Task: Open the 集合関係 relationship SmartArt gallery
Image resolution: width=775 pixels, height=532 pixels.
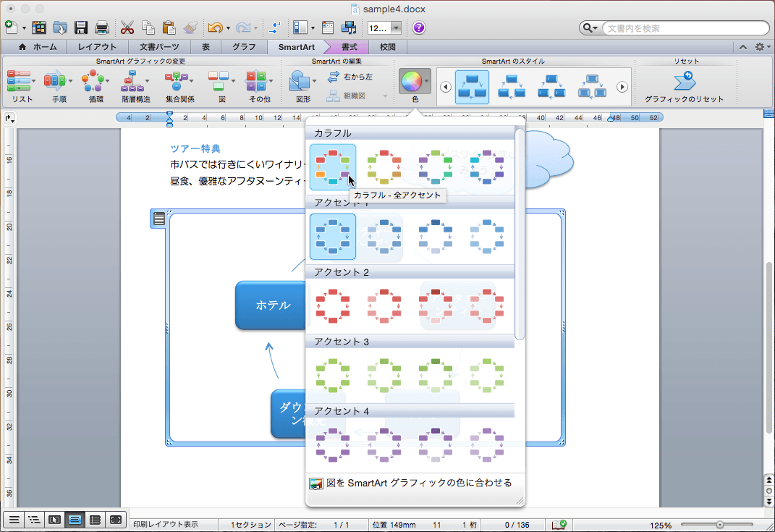Action: 179,86
